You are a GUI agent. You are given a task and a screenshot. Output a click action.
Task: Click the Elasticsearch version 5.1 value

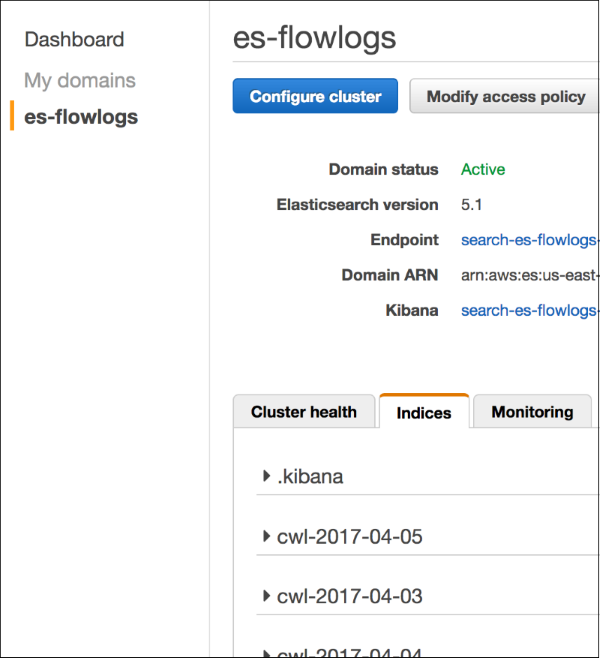[472, 205]
